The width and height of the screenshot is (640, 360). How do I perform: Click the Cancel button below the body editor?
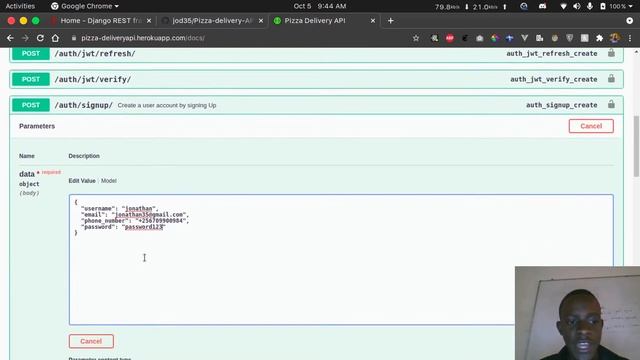tap(91, 341)
